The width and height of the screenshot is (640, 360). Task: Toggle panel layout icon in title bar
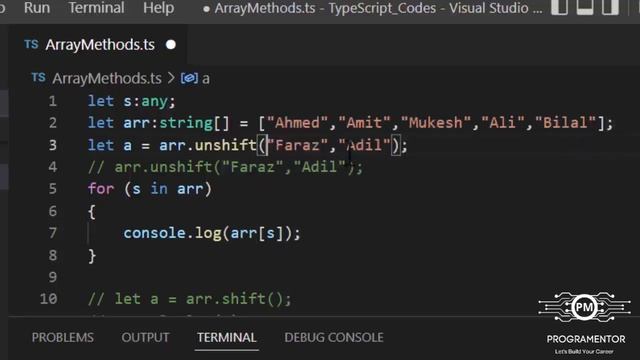coord(585,7)
